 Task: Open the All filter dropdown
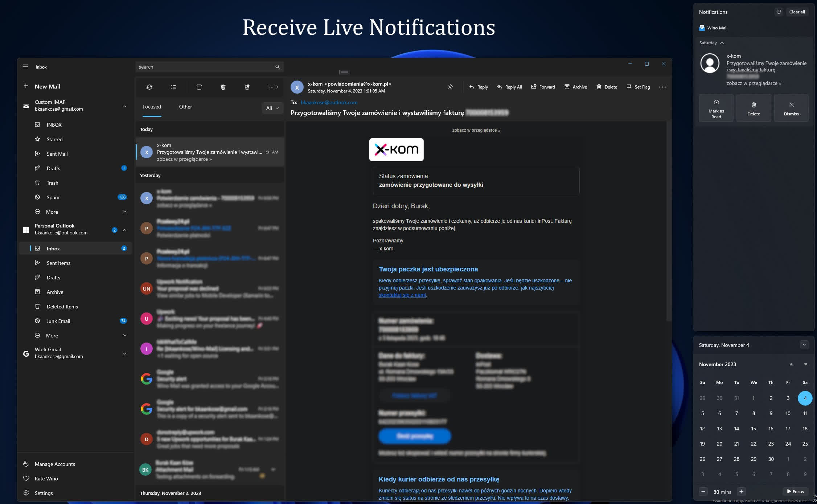click(272, 108)
